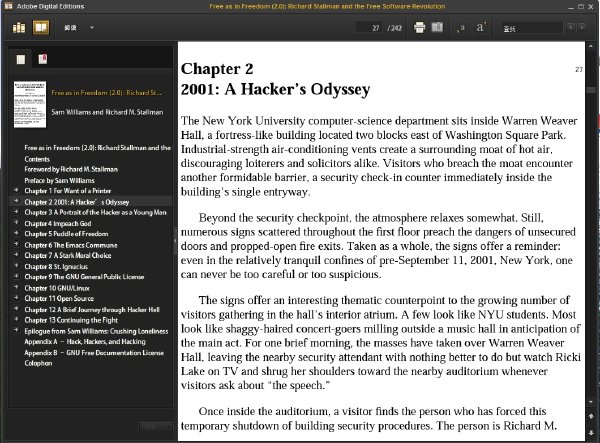
Task: Select the book title 'Free as in Freedom (2.0)' heading
Action: coord(107,93)
